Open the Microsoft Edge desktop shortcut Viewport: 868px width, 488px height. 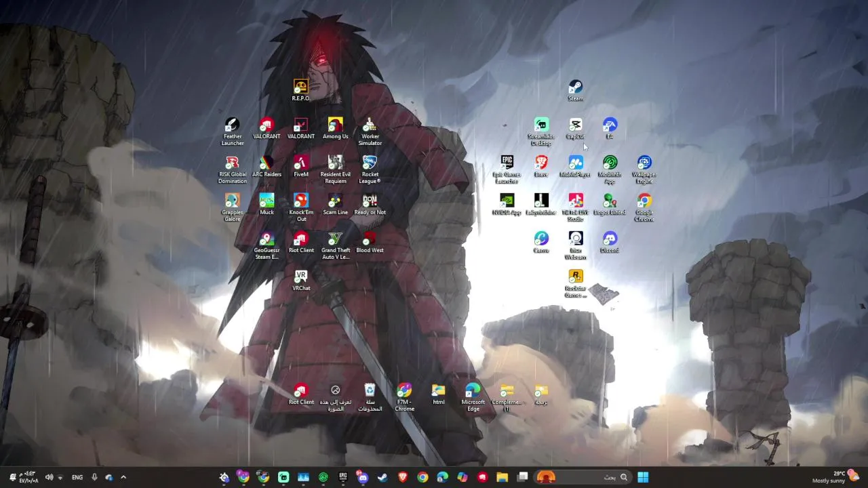pyautogui.click(x=473, y=397)
